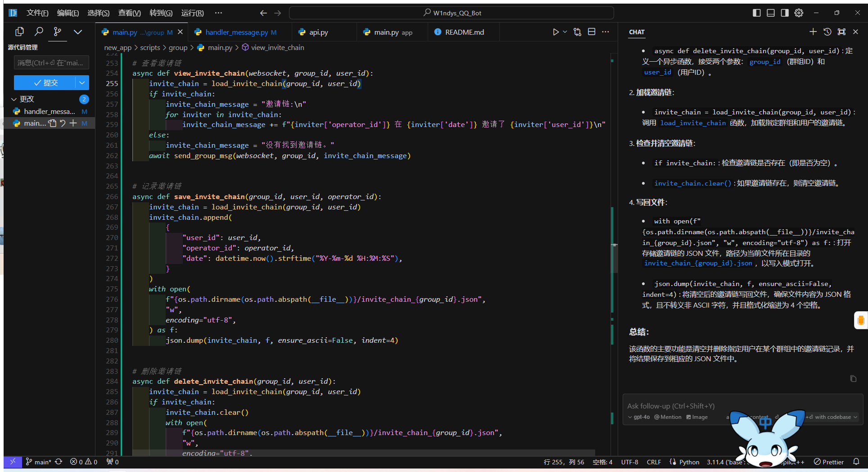This screenshot has width=868, height=472.
Task: Show chat history clock icon
Action: point(827,32)
